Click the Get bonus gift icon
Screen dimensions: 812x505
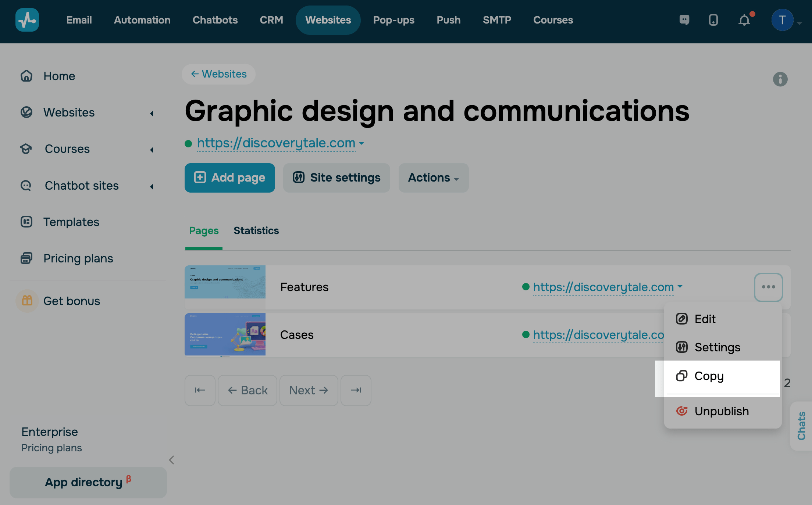pyautogui.click(x=27, y=301)
